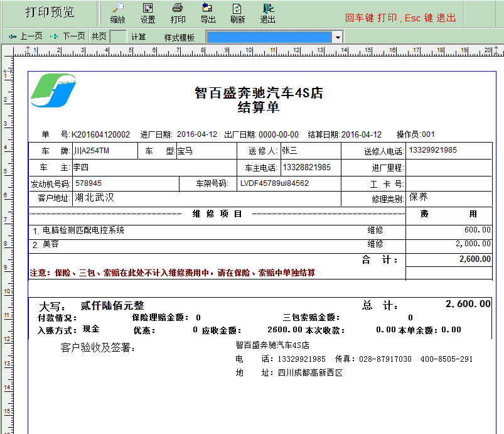Click the 缩放 zoom magnifier icon
This screenshot has height=434, width=504.
117,8
